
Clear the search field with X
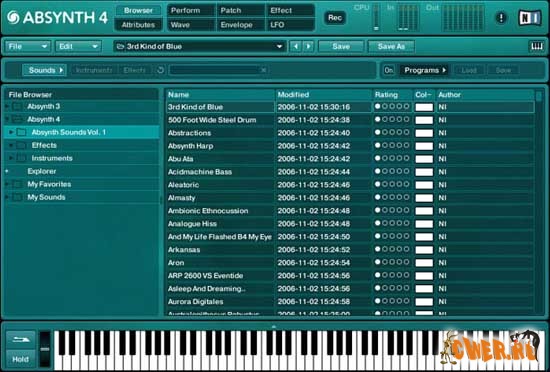263,70
